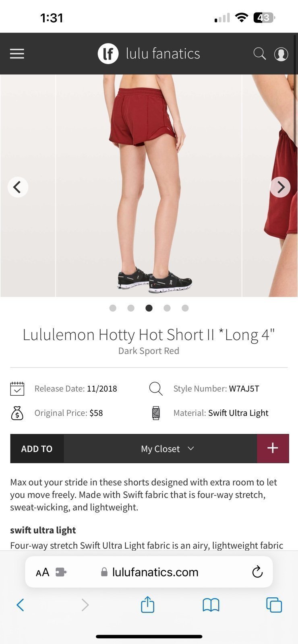Show next product image arrow
This screenshot has width=298, height=644.
[280, 187]
